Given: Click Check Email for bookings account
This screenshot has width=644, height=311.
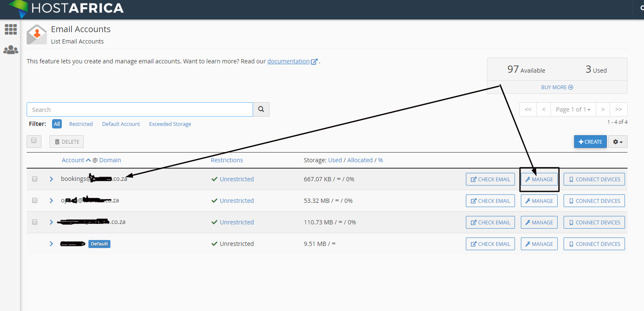Looking at the screenshot, I should (490, 179).
